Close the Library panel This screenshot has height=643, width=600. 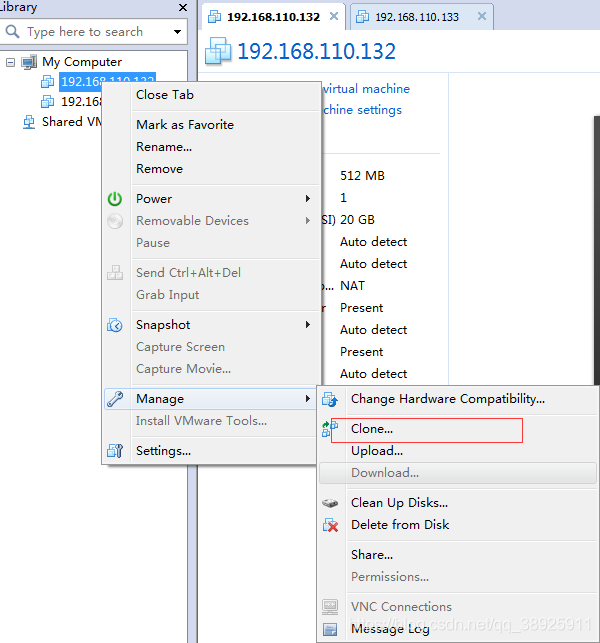[183, 7]
